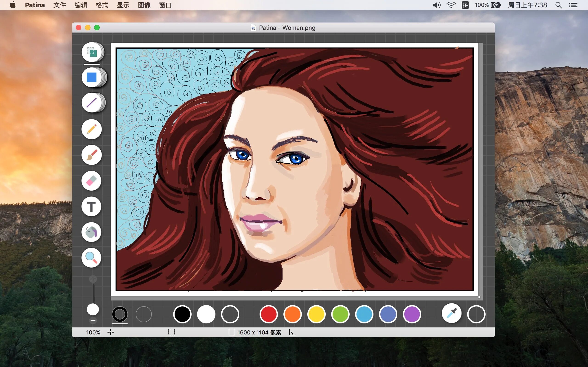Open the 图像 menu
The width and height of the screenshot is (588, 367).
pos(144,5)
